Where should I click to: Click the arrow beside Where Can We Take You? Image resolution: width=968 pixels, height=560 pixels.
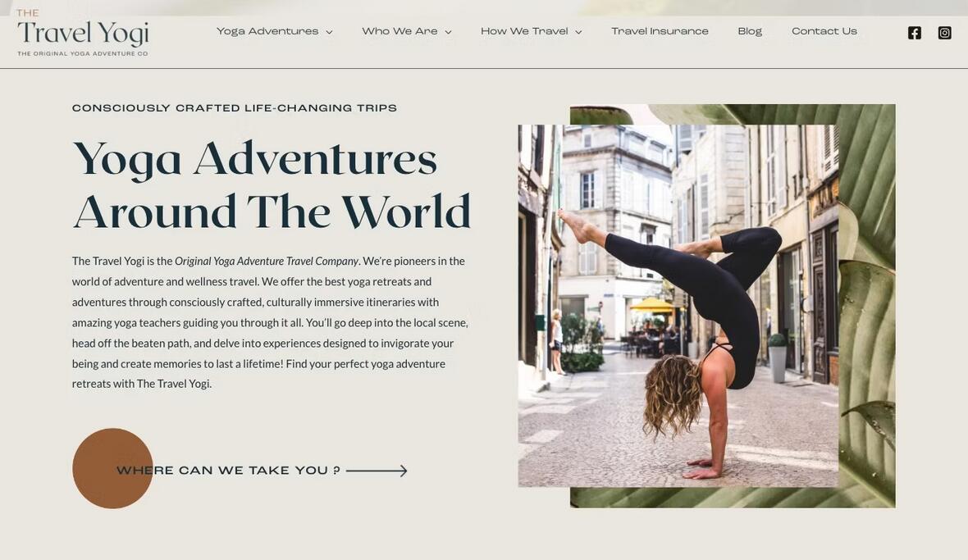coord(377,471)
